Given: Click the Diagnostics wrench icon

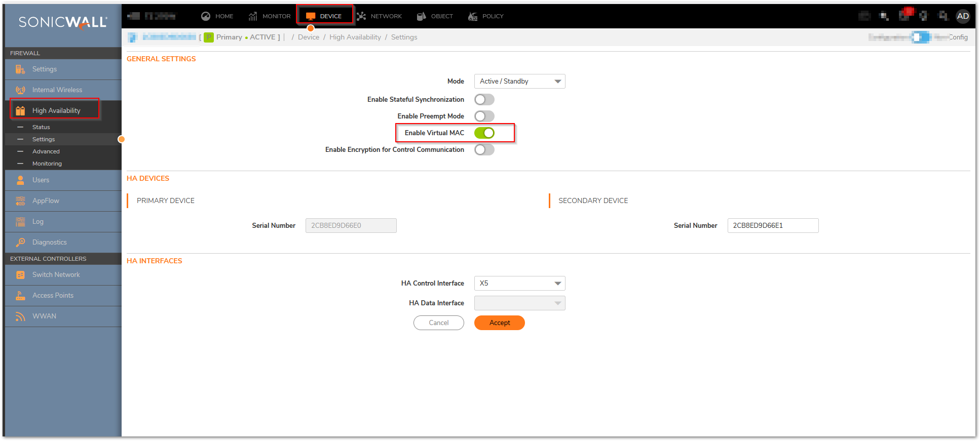Looking at the screenshot, I should pos(20,243).
